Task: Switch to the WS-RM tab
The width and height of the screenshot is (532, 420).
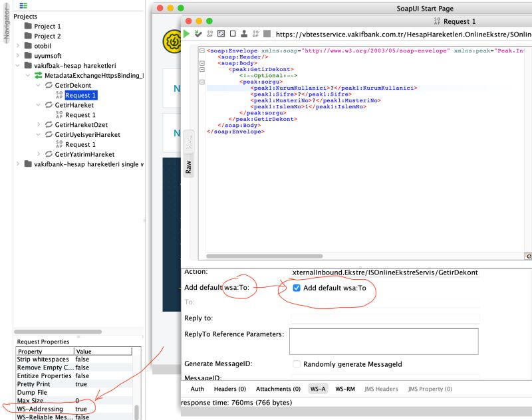Action: coord(342,389)
